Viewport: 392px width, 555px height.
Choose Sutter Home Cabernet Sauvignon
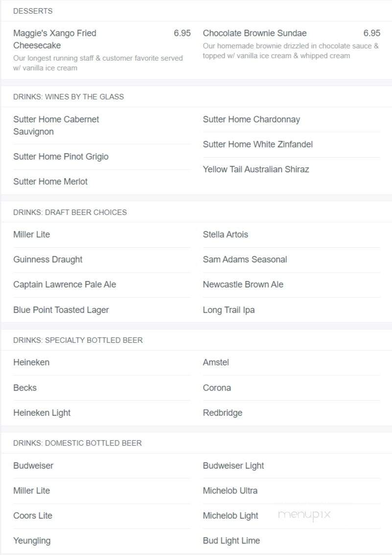pyautogui.click(x=56, y=125)
